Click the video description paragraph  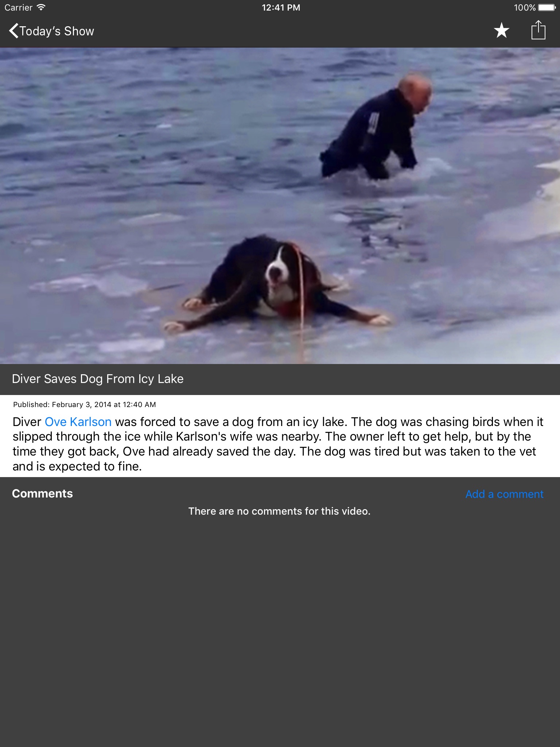pyautogui.click(x=279, y=444)
